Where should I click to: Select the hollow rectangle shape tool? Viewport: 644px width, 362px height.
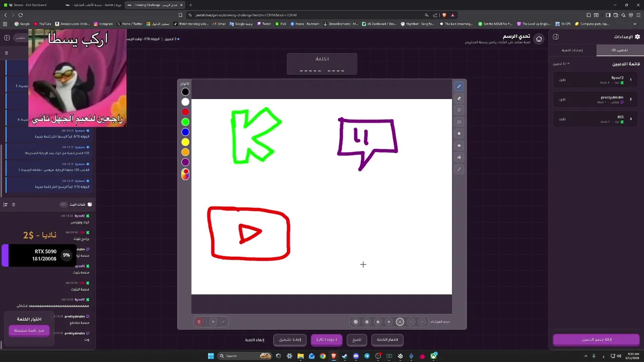click(x=459, y=122)
